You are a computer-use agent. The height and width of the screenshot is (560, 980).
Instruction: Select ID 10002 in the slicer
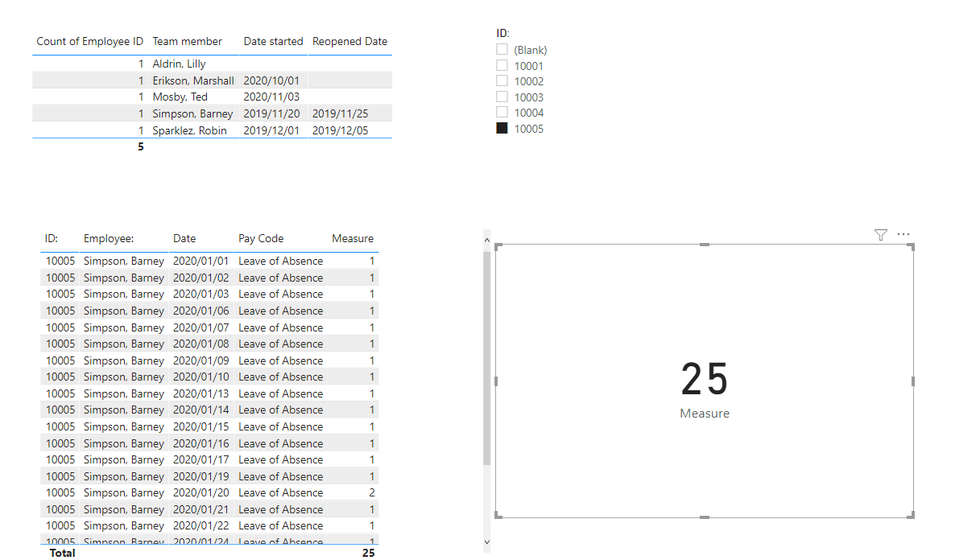502,81
